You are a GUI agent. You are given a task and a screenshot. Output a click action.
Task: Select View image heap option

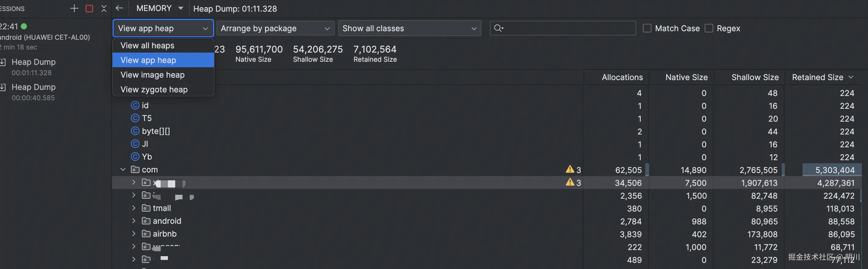pyautogui.click(x=152, y=75)
